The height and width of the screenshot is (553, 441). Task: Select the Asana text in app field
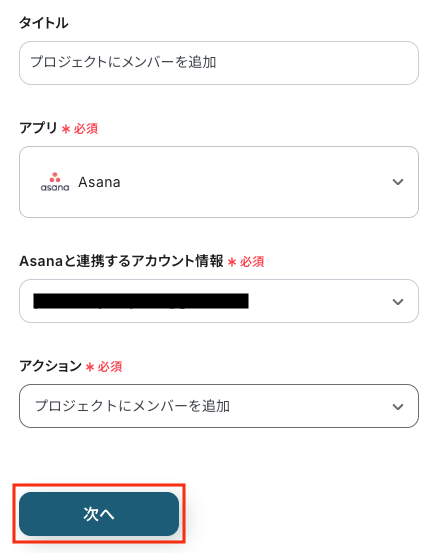(99, 182)
